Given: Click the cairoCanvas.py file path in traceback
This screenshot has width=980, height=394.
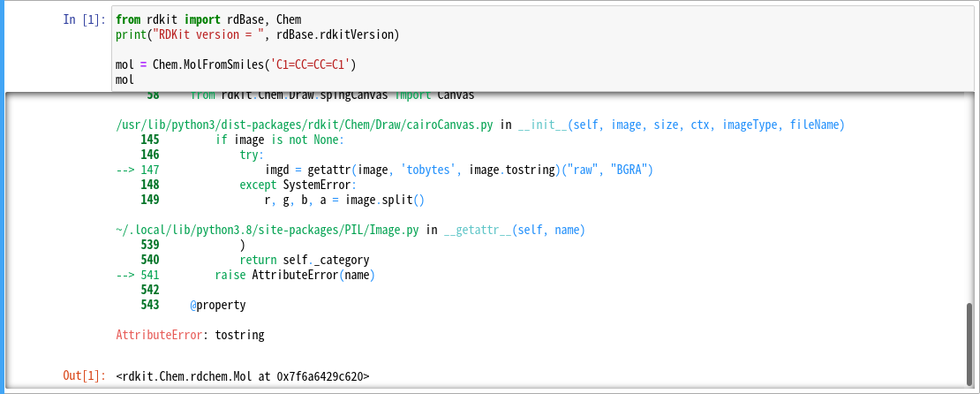Looking at the screenshot, I should pyautogui.click(x=305, y=125).
